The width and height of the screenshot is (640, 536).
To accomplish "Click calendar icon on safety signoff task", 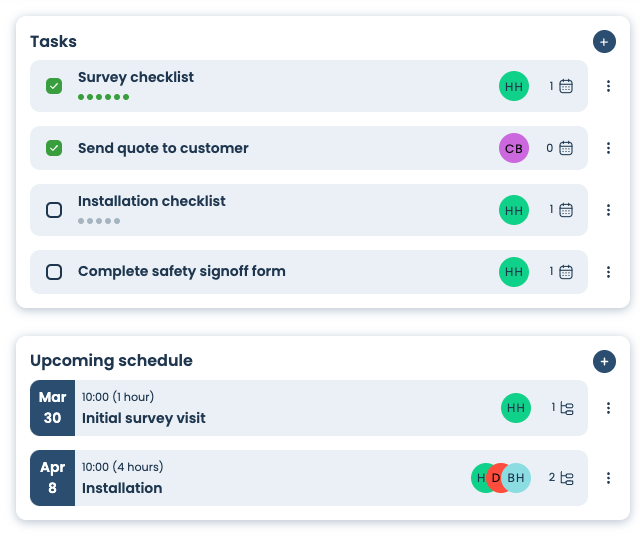I will coord(566,271).
